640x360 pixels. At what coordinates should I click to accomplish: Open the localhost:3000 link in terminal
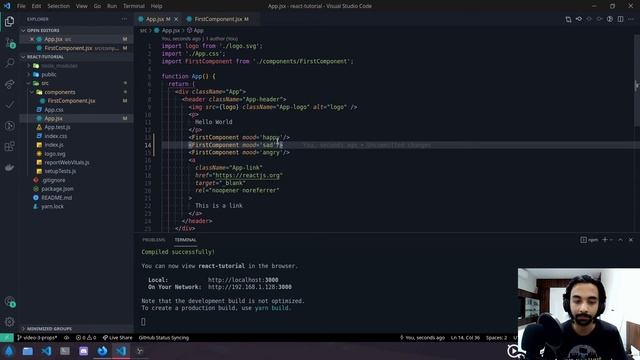click(x=243, y=280)
